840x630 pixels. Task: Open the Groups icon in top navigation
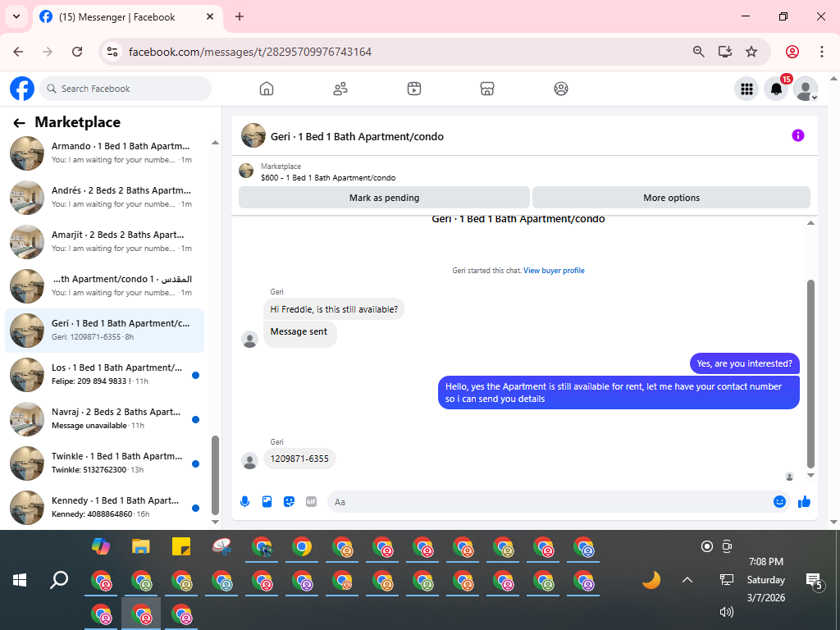coord(561,89)
